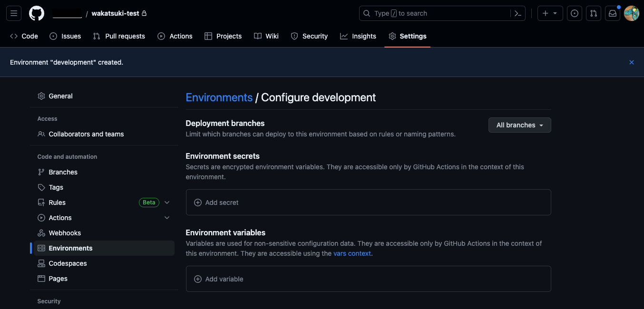Add a new environment secret
The height and width of the screenshot is (309, 644).
(216, 202)
